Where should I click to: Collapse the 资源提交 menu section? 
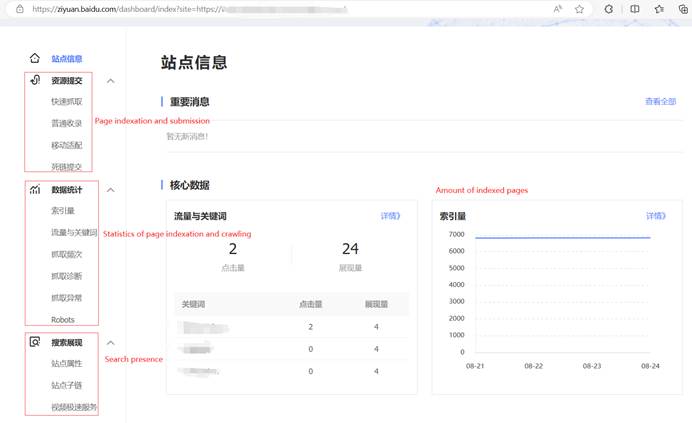click(111, 81)
